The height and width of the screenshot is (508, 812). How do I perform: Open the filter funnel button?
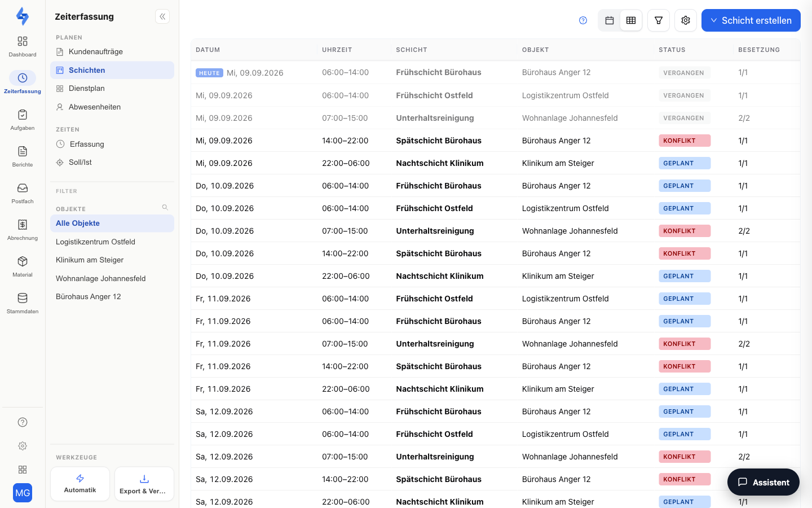coord(659,20)
